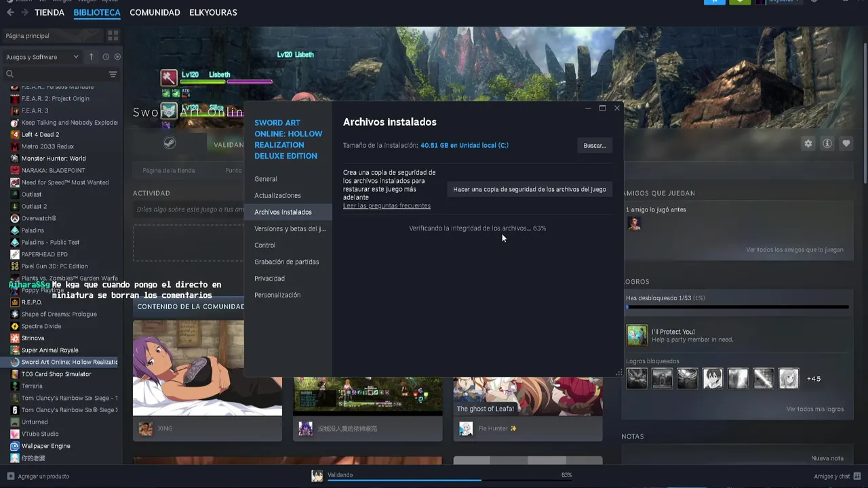
Task: Open The ghost of Leafa! community thumbnail
Action: pyautogui.click(x=528, y=396)
